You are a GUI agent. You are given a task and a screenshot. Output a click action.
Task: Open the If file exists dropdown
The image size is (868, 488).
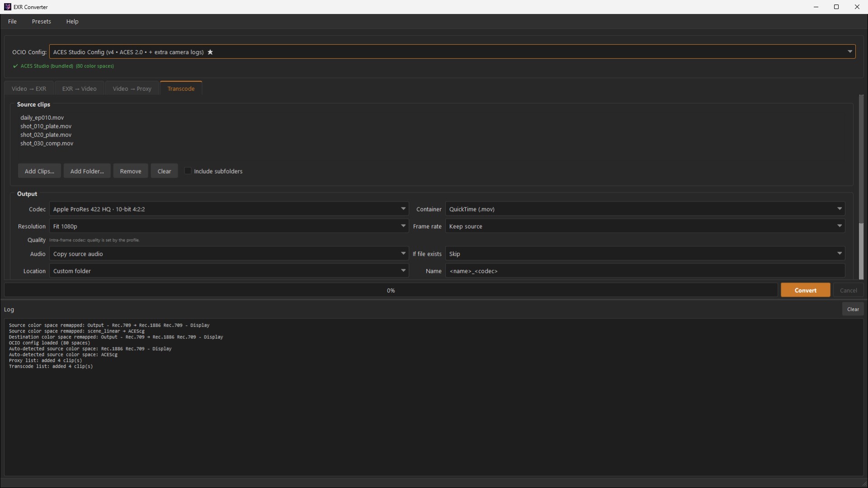pyautogui.click(x=645, y=253)
